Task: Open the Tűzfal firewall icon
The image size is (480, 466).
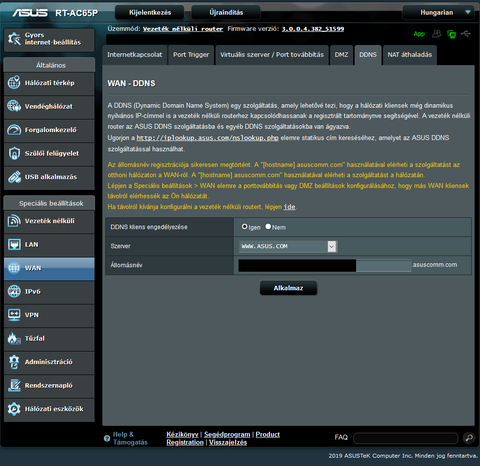Action: pyautogui.click(x=14, y=338)
